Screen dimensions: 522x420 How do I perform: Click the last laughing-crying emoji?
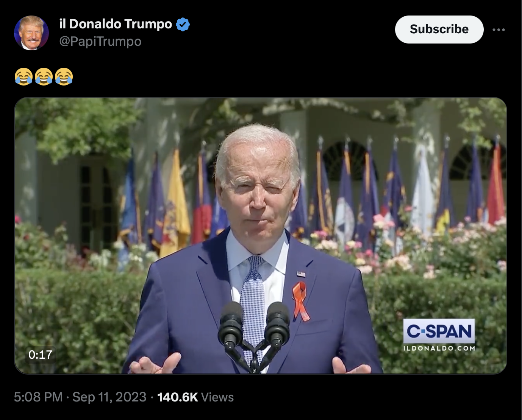pyautogui.click(x=64, y=76)
